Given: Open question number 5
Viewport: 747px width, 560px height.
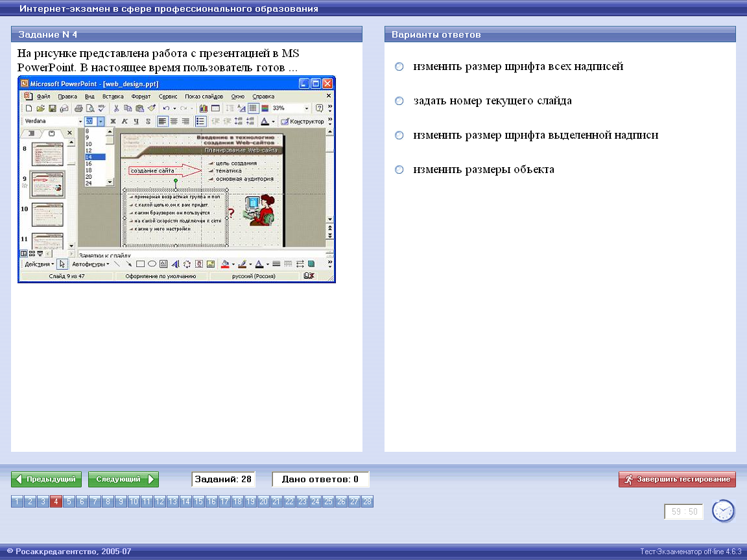Looking at the screenshot, I should tap(69, 502).
